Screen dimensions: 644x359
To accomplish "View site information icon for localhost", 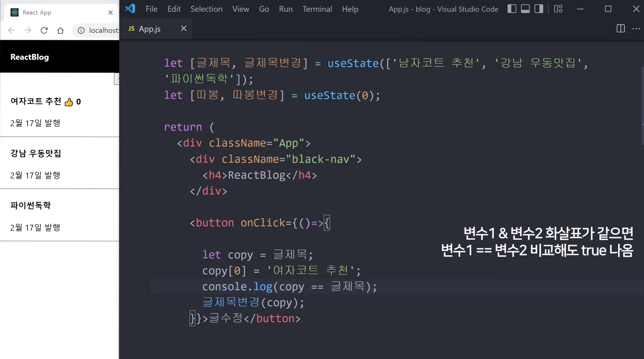I will click(81, 31).
